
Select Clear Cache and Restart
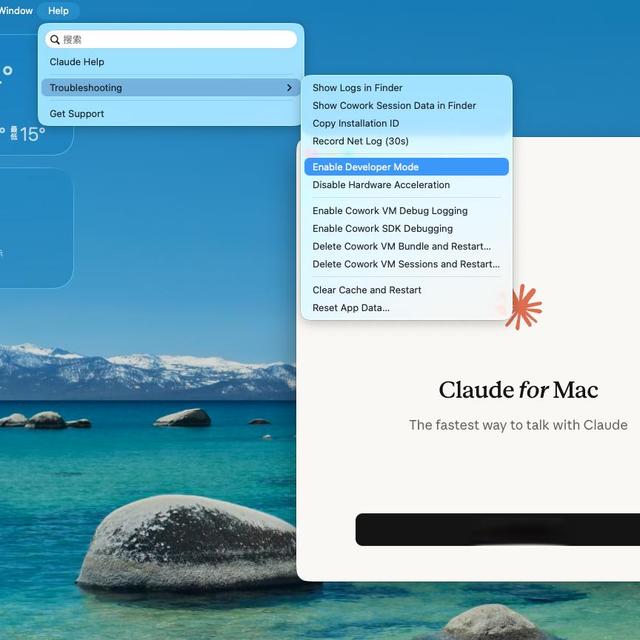tap(406, 290)
